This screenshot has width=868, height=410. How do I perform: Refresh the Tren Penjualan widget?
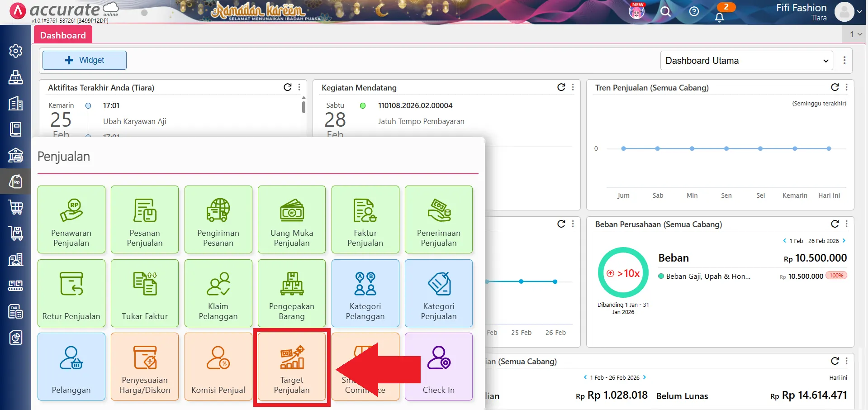(x=835, y=87)
